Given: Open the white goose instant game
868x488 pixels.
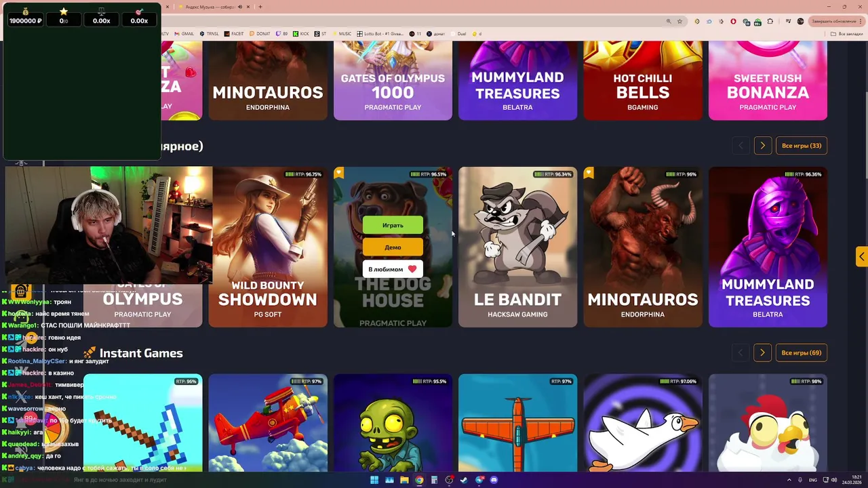Looking at the screenshot, I should click(x=642, y=423).
